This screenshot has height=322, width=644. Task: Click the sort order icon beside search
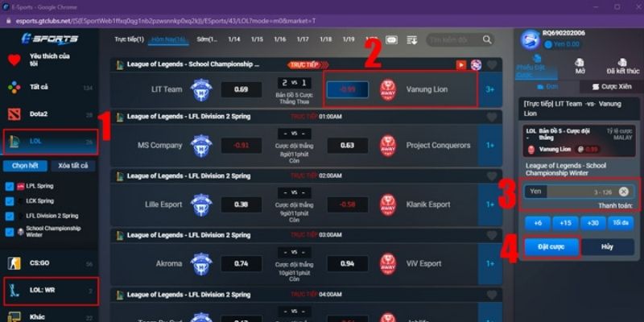pyautogui.click(x=412, y=39)
